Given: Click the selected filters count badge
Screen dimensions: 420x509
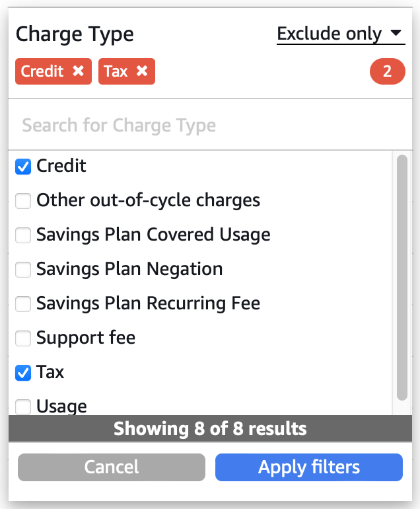Looking at the screenshot, I should (387, 71).
